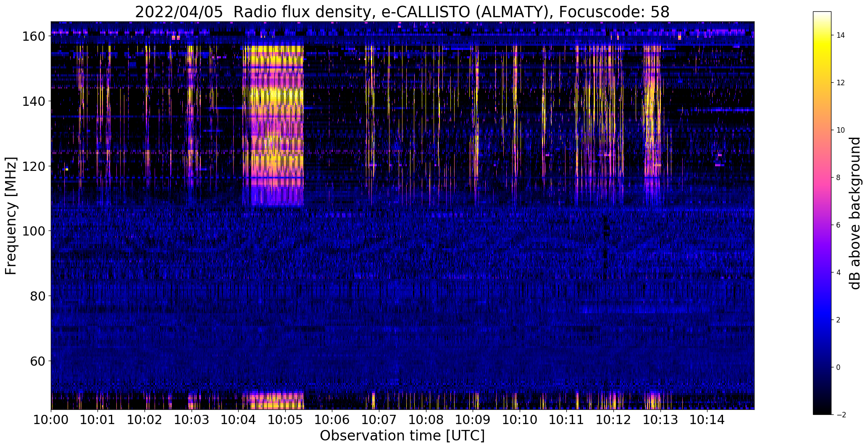Image resolution: width=868 pixels, height=448 pixels.
Task: Click the 10:09 time tick label
Action: [473, 419]
